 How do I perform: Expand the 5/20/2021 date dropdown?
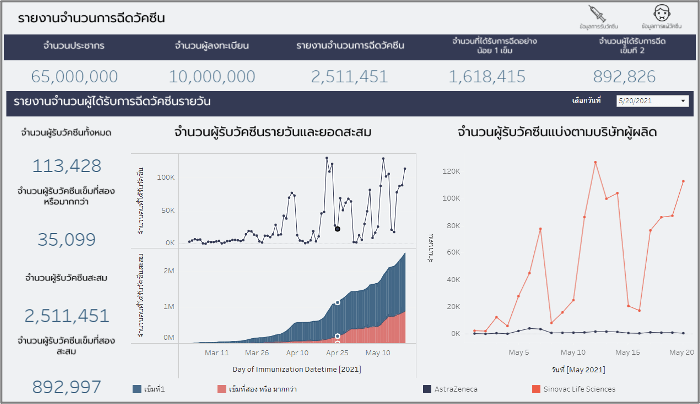click(652, 101)
